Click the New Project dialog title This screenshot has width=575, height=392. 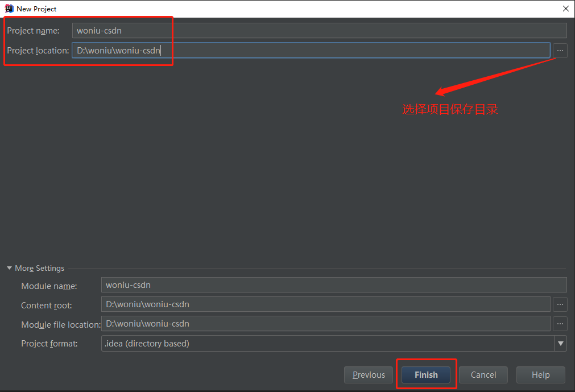pyautogui.click(x=36, y=9)
